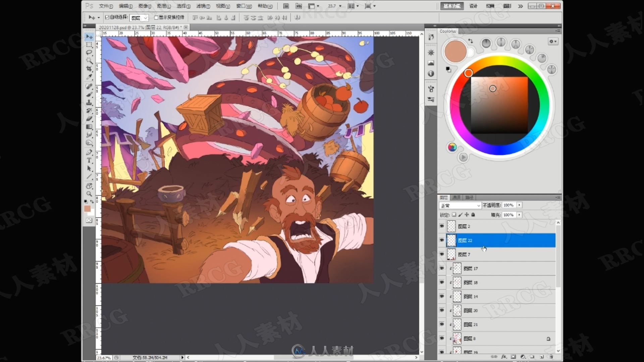Open the auto-select 图层 dropdown
Image resolution: width=644 pixels, height=362 pixels.
pos(139,18)
